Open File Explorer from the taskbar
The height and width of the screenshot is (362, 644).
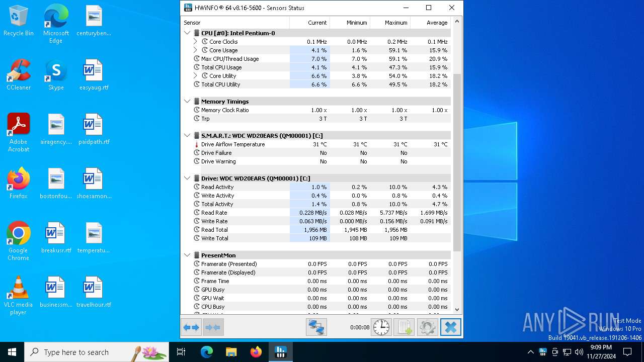coord(231,352)
